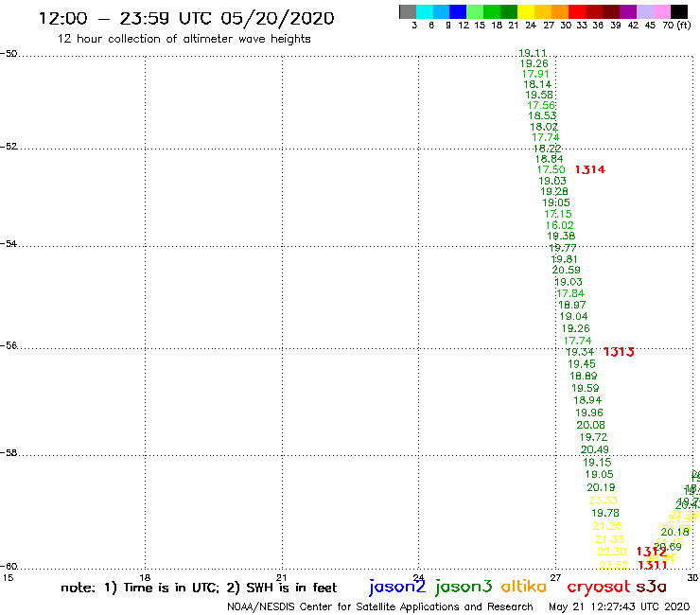700x615 pixels.
Task: Select the wave height value 17.84
Action: tap(570, 293)
